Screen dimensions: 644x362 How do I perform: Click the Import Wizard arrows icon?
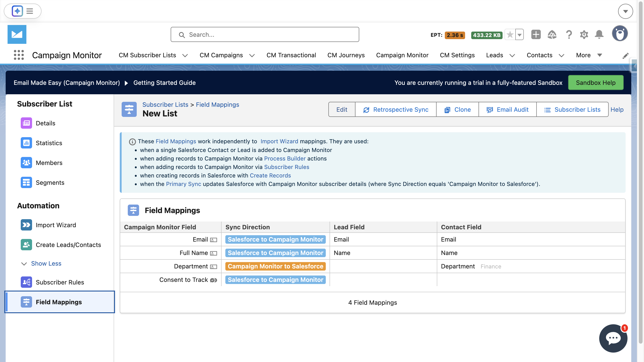point(26,225)
